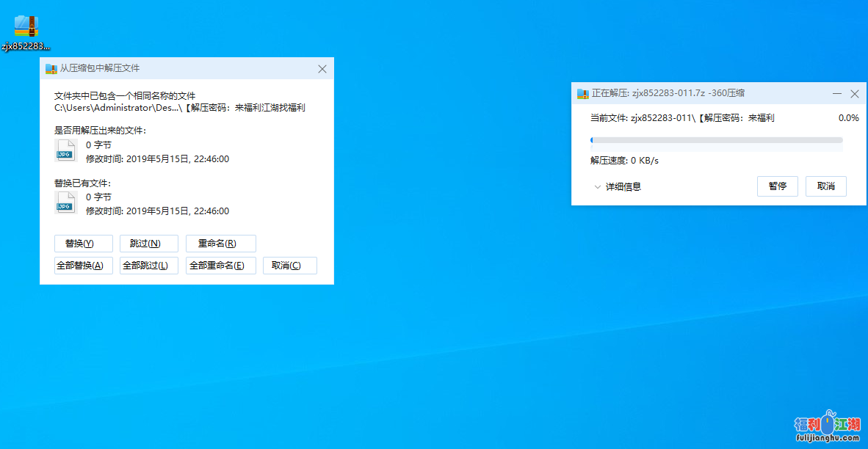Open the zjx852283 archive desktop icon

click(26, 27)
